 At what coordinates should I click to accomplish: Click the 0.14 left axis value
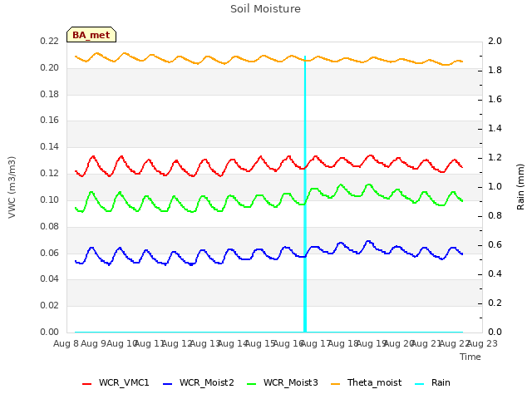(x=49, y=146)
